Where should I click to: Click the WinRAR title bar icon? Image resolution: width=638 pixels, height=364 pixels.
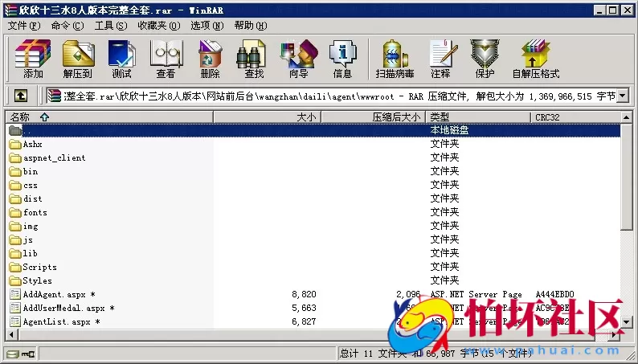coord(10,10)
